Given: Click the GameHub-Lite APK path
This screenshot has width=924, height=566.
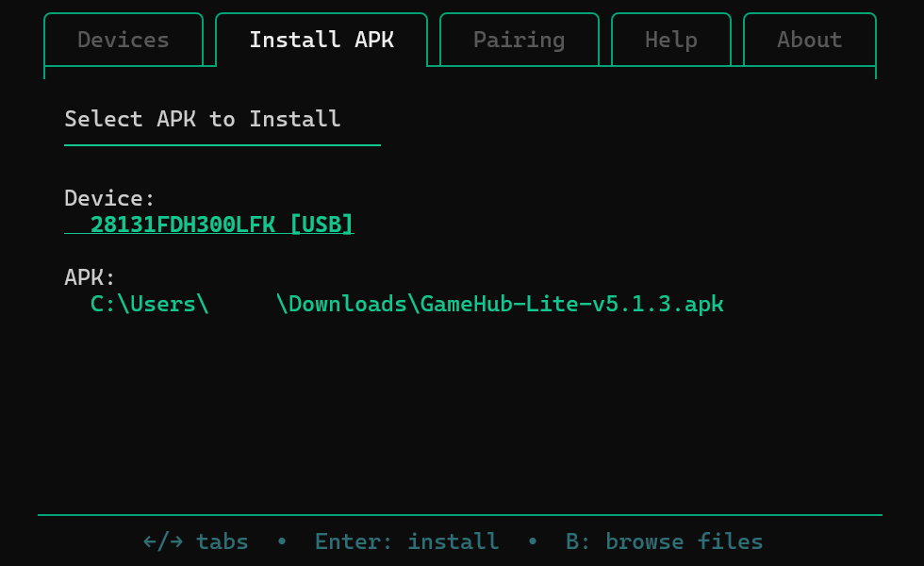Looking at the screenshot, I should click(x=406, y=304).
